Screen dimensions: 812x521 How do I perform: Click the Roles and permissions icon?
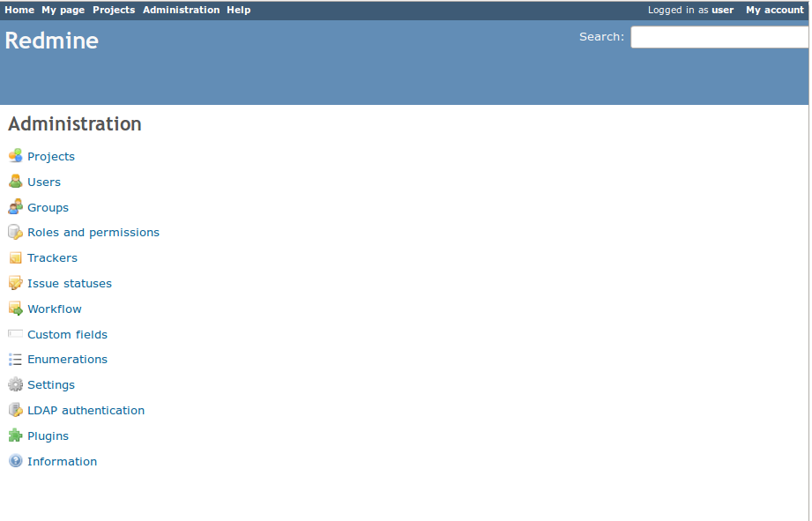15,233
